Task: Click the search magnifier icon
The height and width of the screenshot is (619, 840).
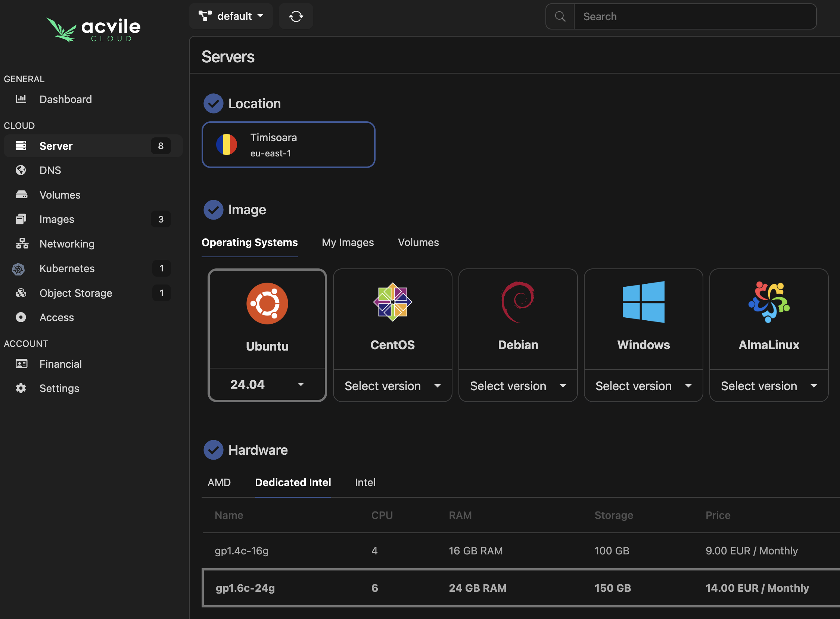Action: click(560, 16)
